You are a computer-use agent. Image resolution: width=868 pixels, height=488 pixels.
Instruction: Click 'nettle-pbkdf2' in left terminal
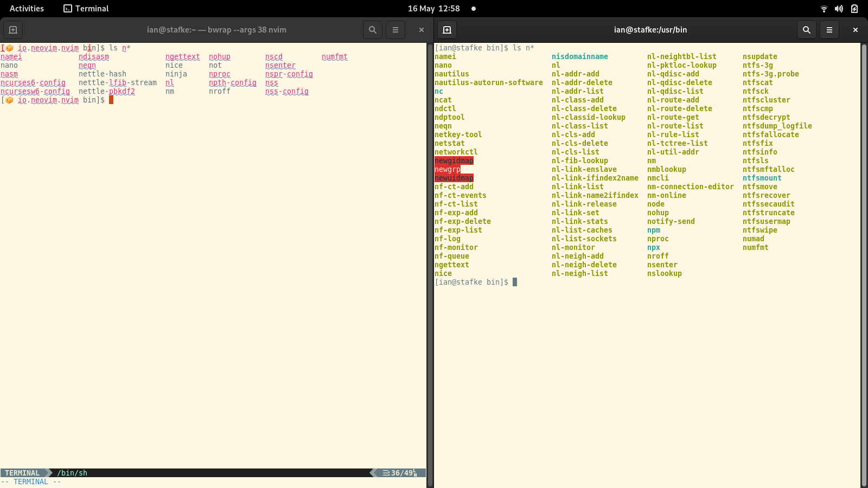pos(107,91)
